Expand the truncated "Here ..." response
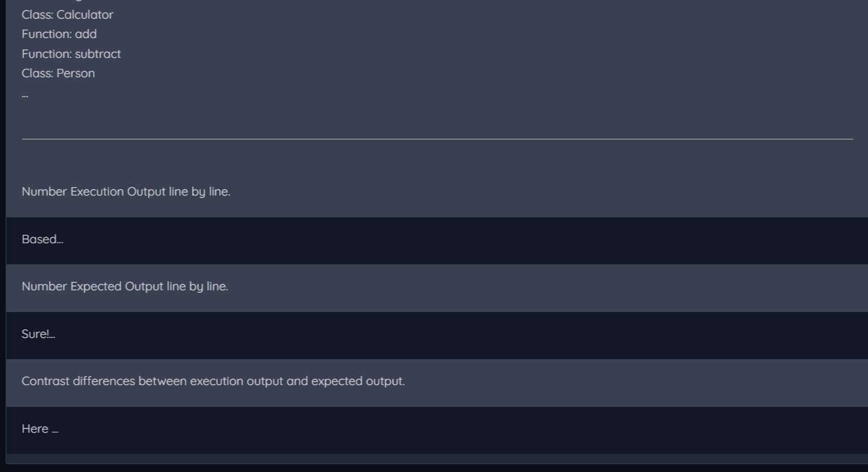The height and width of the screenshot is (472, 868). point(40,429)
